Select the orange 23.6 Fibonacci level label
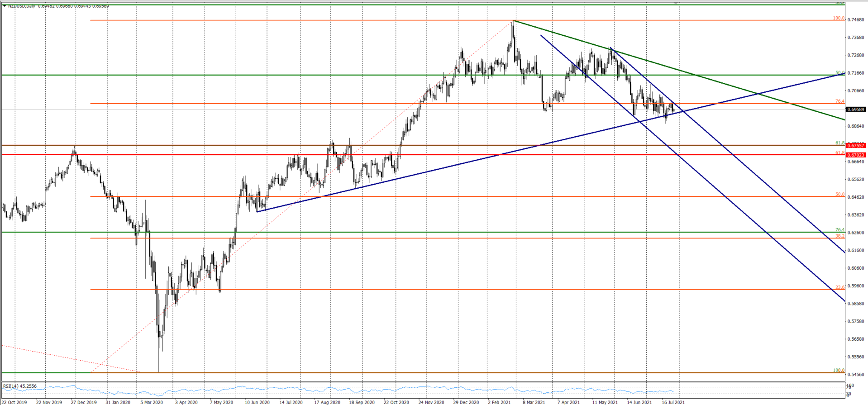 839,287
